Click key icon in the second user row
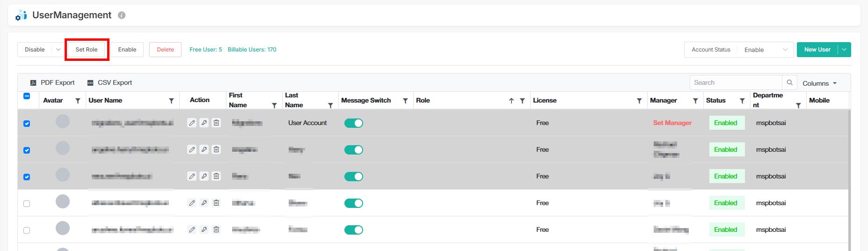 [x=204, y=149]
